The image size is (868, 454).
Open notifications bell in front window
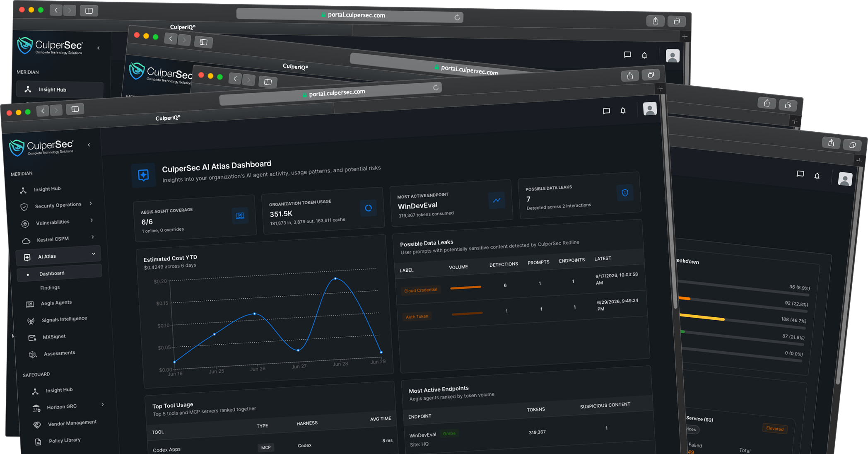click(623, 110)
